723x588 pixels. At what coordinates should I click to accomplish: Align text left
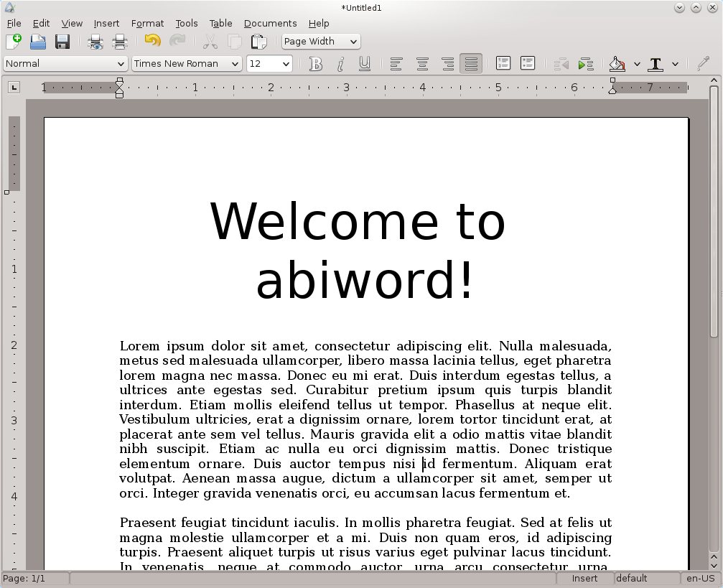coord(396,64)
